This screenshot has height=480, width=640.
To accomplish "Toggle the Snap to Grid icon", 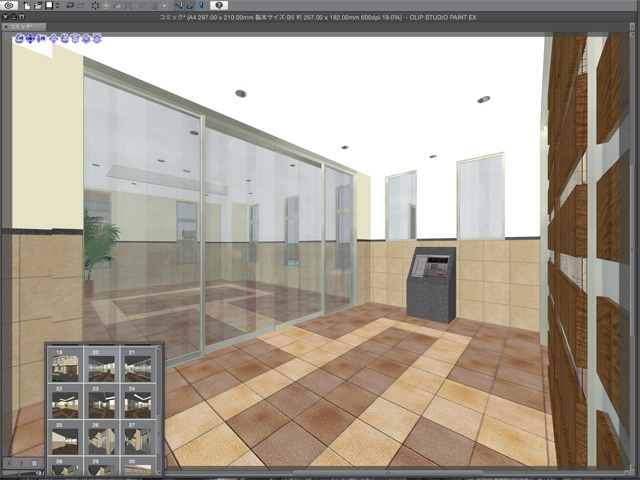I will point(201,5).
